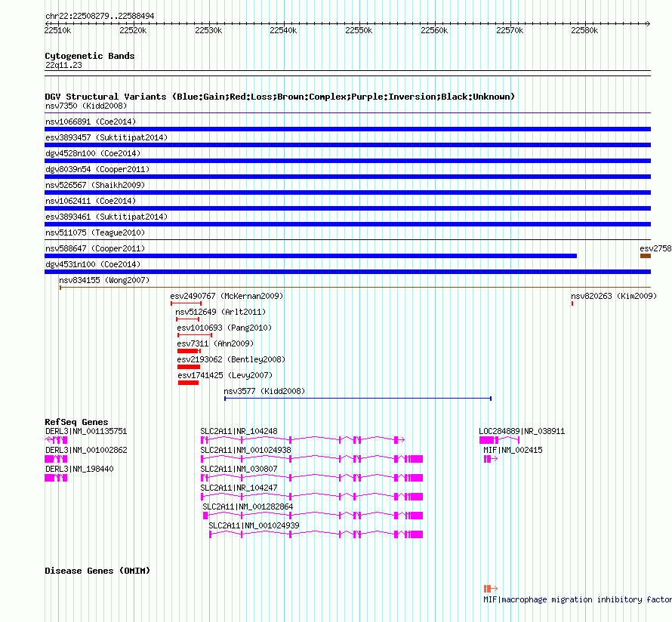Image resolution: width=672 pixels, height=622 pixels.
Task: Click the SLC2A11|NM_001282864 transcript label
Action: tap(248, 507)
